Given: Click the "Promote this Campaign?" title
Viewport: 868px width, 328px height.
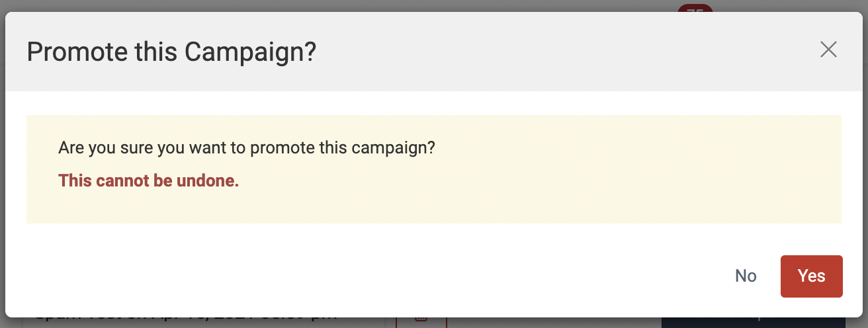Looking at the screenshot, I should pos(171,52).
